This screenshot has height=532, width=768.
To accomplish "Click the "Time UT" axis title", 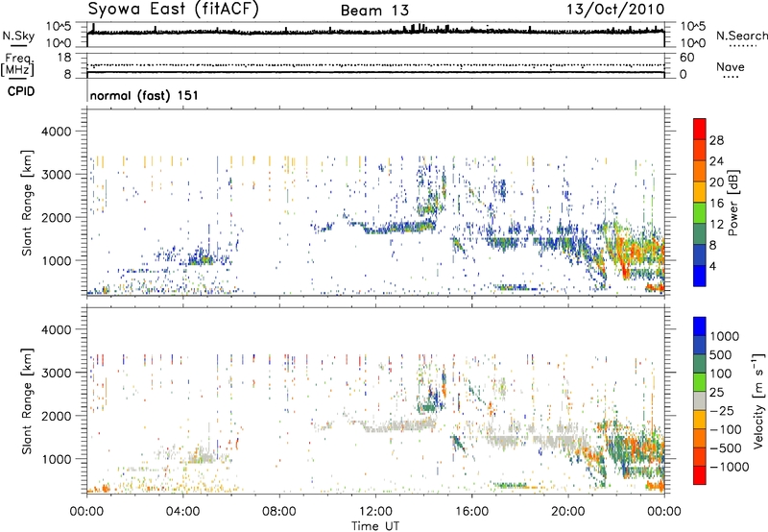I will tap(375, 526).
